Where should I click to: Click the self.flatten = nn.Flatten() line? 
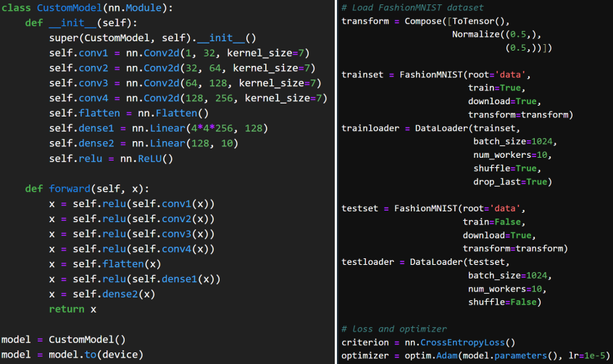[x=129, y=114]
